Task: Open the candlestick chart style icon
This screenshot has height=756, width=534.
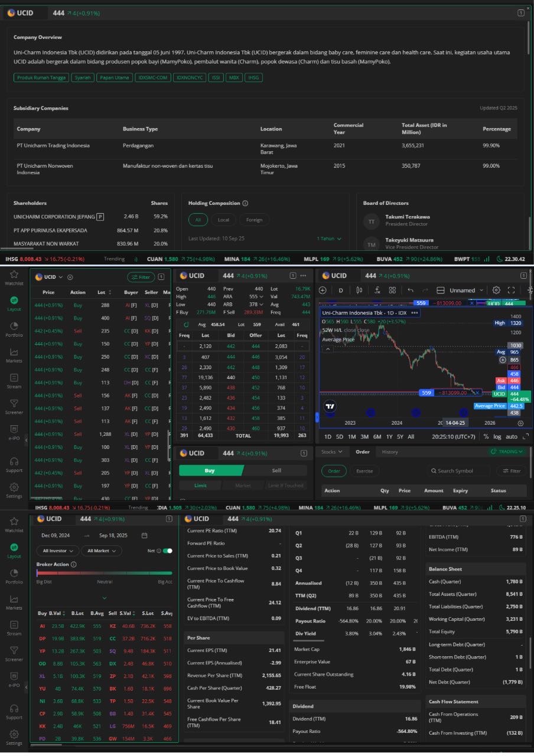Action: click(x=359, y=290)
